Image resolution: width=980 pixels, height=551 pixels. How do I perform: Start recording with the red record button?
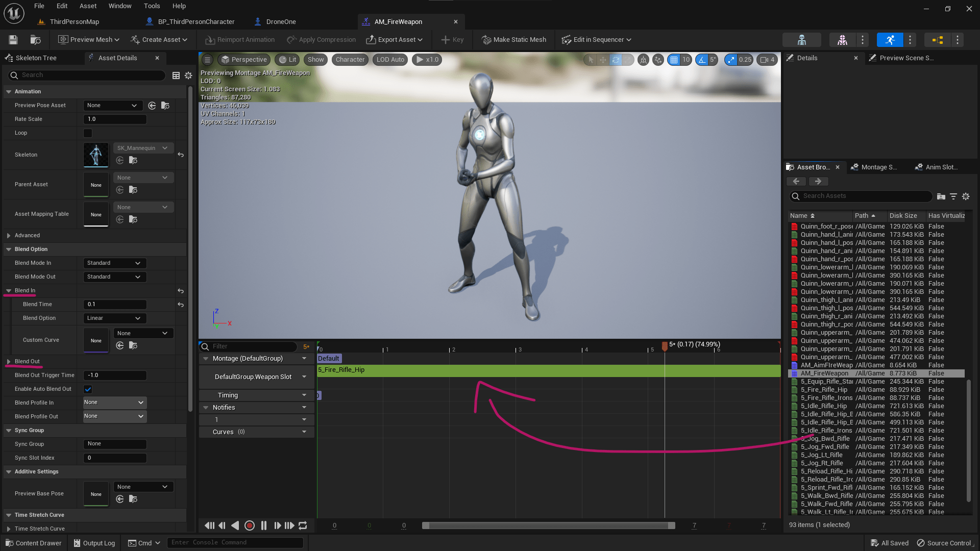pyautogui.click(x=249, y=525)
